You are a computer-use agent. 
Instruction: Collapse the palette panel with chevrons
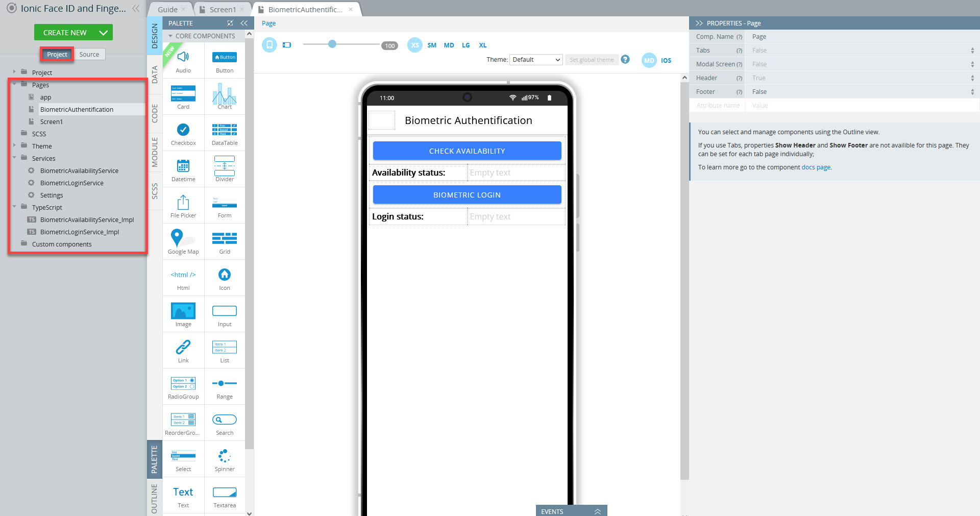tap(244, 23)
